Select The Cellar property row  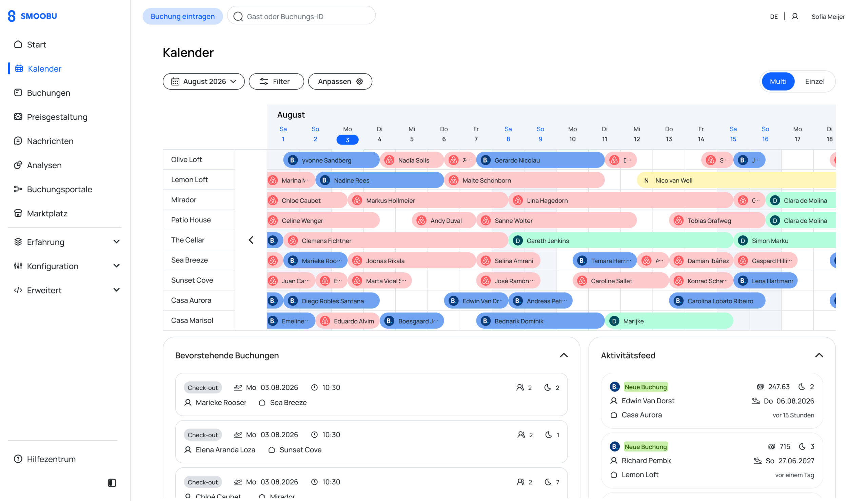point(199,240)
